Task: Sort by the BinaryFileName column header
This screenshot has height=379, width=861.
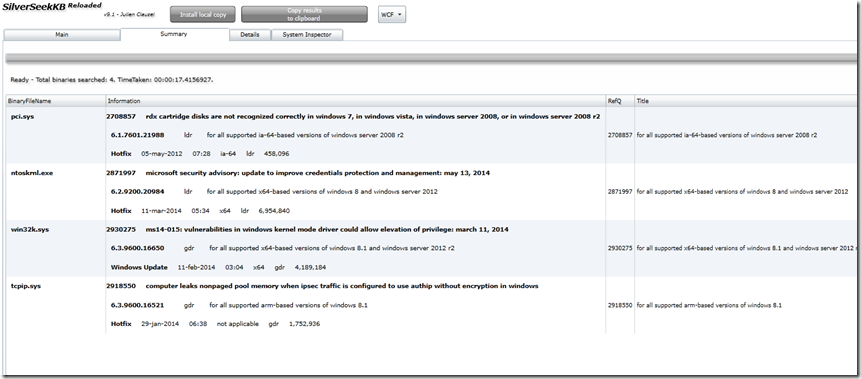Action: click(55, 101)
